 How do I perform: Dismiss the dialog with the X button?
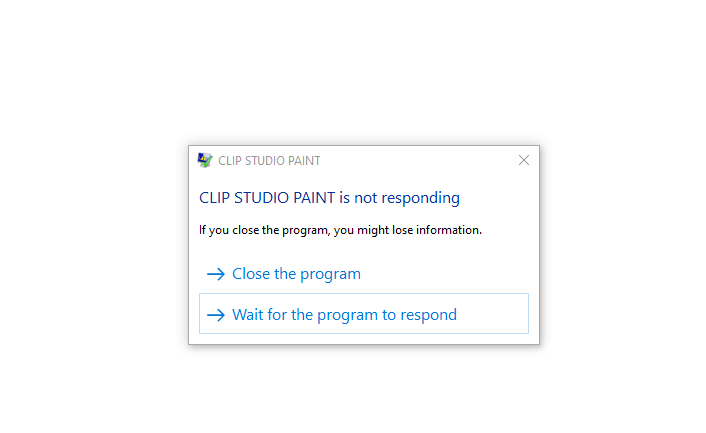(524, 160)
